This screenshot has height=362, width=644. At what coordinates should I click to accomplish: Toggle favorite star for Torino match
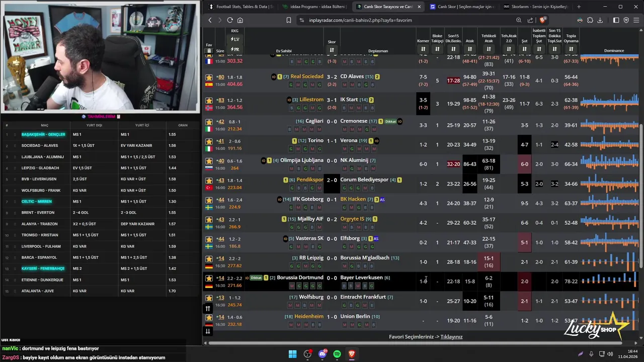[209, 142]
